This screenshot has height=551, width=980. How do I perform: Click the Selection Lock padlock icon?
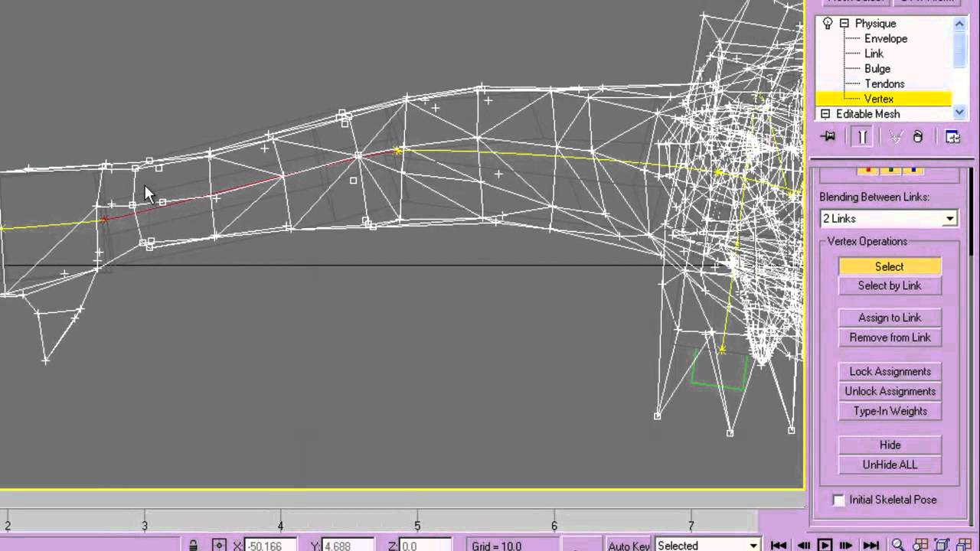(x=194, y=545)
